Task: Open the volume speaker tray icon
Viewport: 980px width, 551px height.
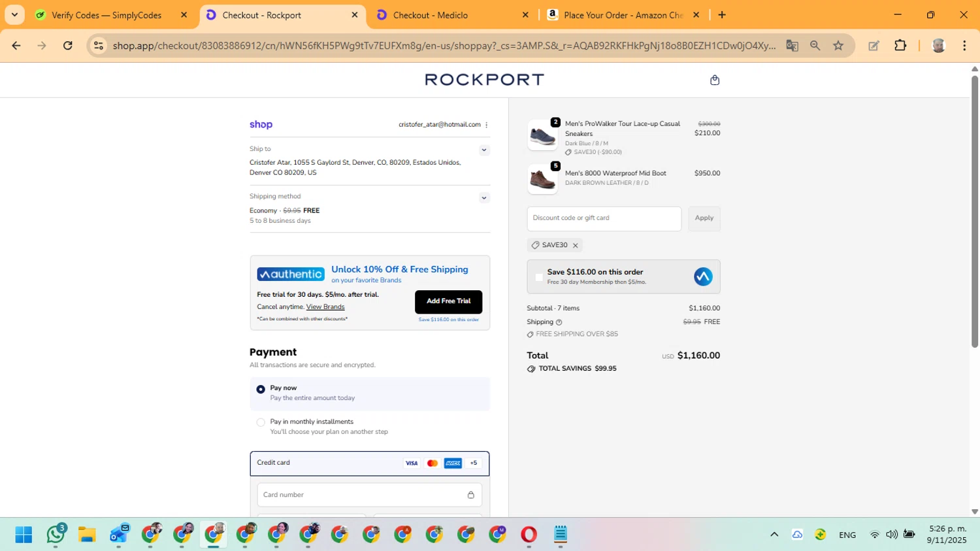Action: coord(892,535)
